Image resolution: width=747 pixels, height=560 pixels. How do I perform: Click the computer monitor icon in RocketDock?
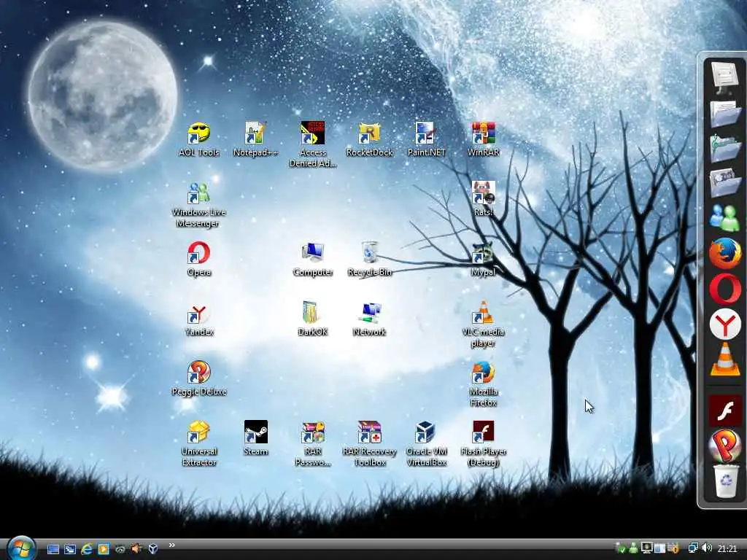click(725, 76)
